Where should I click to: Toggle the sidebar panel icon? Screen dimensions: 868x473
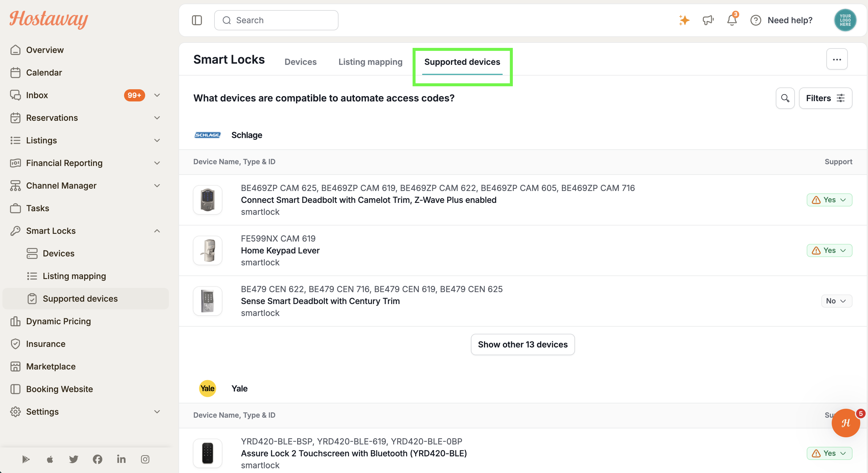coord(197,20)
